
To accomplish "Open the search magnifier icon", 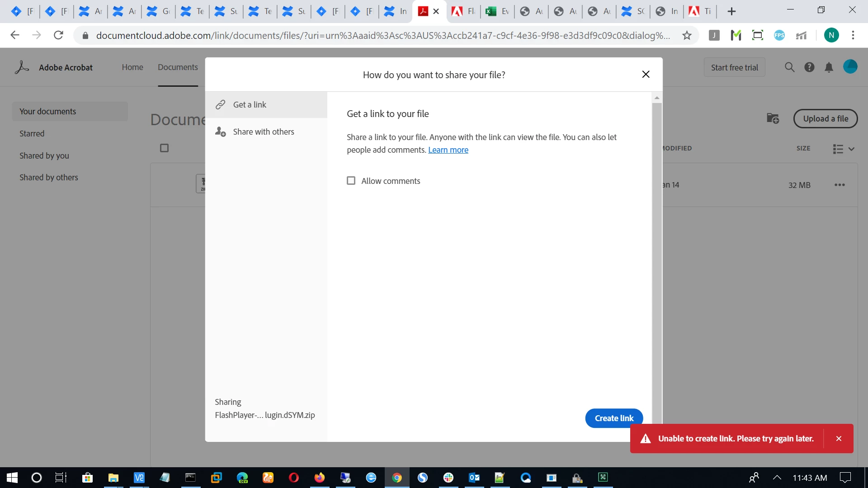I will [x=789, y=67].
